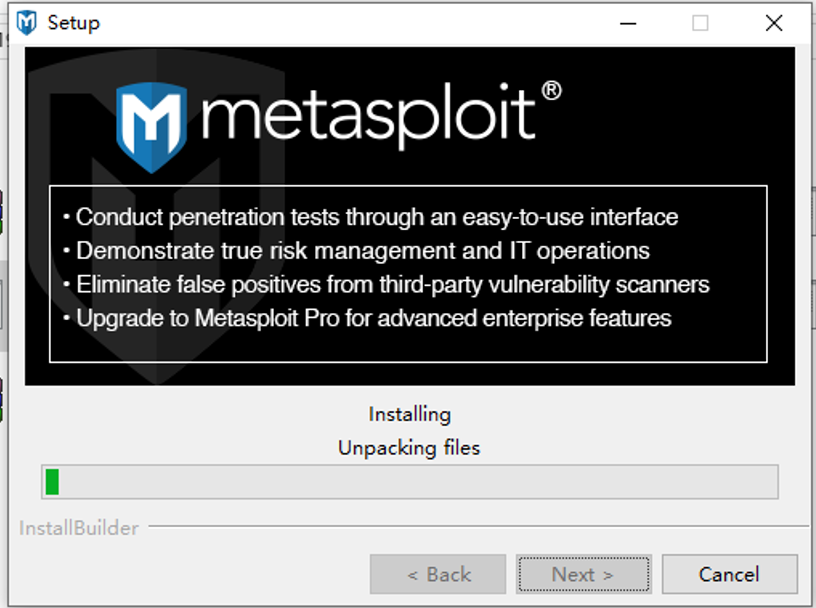Click the "Unpacking files" status text
The width and height of the screenshot is (816, 608).
click(409, 447)
